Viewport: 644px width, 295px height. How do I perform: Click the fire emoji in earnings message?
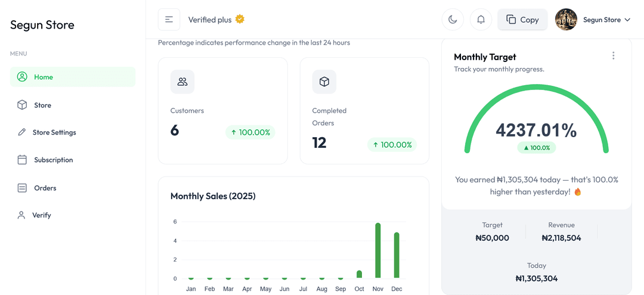(577, 192)
